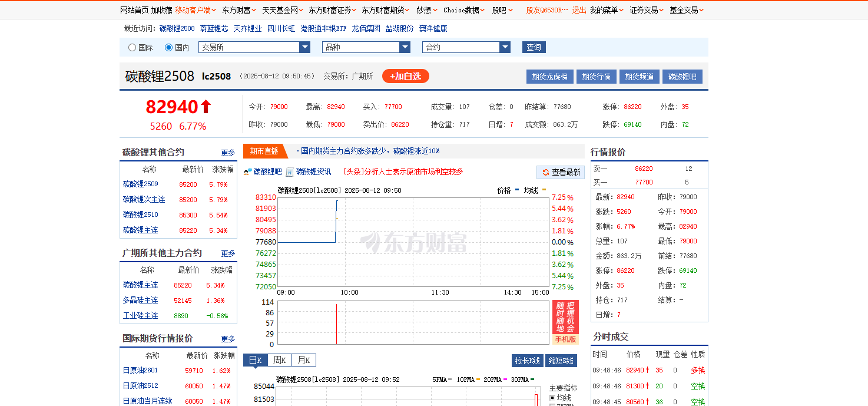Viewport: 868px width, 406px height.
Task: Open 日原油2512 contract link
Action: (140, 385)
